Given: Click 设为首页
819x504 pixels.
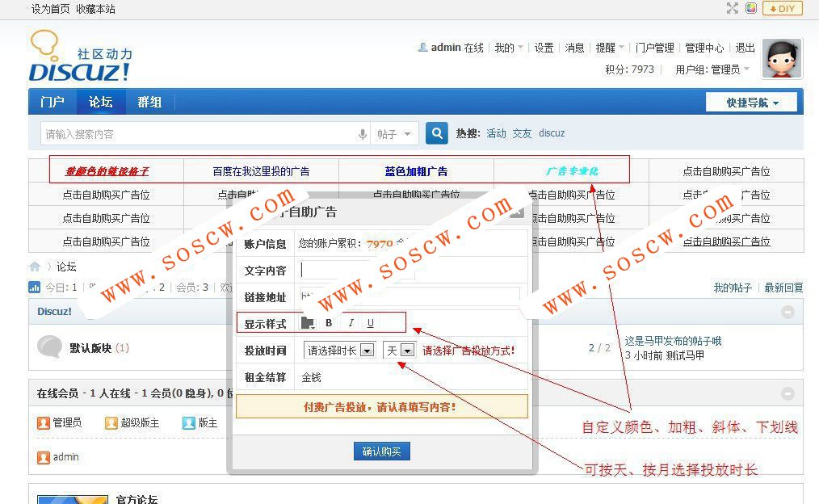Looking at the screenshot, I should pyautogui.click(x=50, y=9).
